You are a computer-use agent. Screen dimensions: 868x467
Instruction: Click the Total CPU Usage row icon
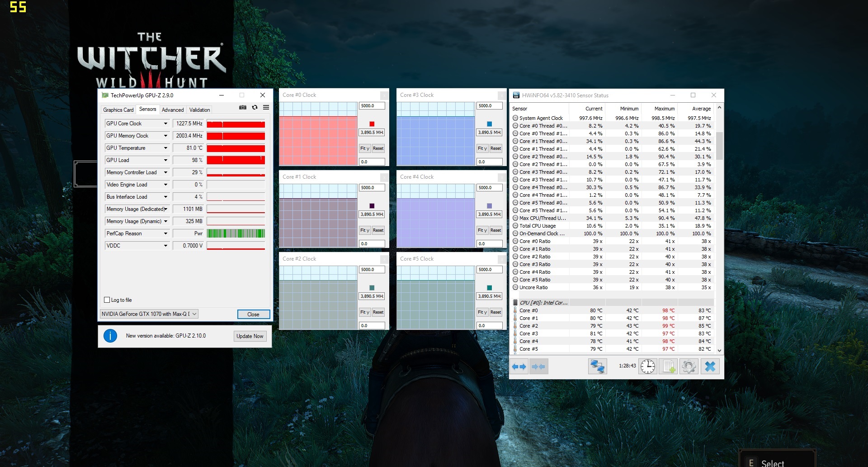(x=515, y=226)
